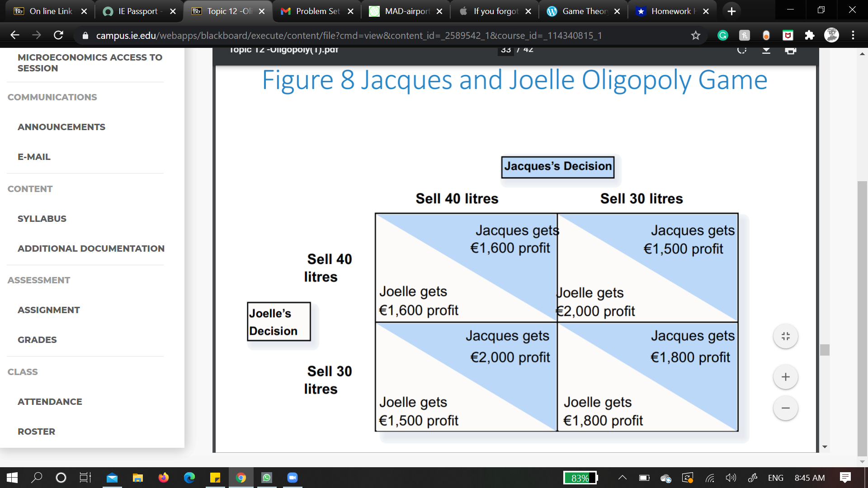The width and height of the screenshot is (868, 488).
Task: Bookmark this page with the star icon
Action: 695,35
